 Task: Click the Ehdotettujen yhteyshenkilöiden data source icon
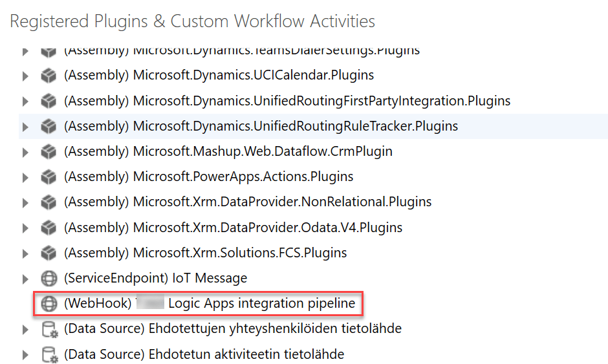49,329
